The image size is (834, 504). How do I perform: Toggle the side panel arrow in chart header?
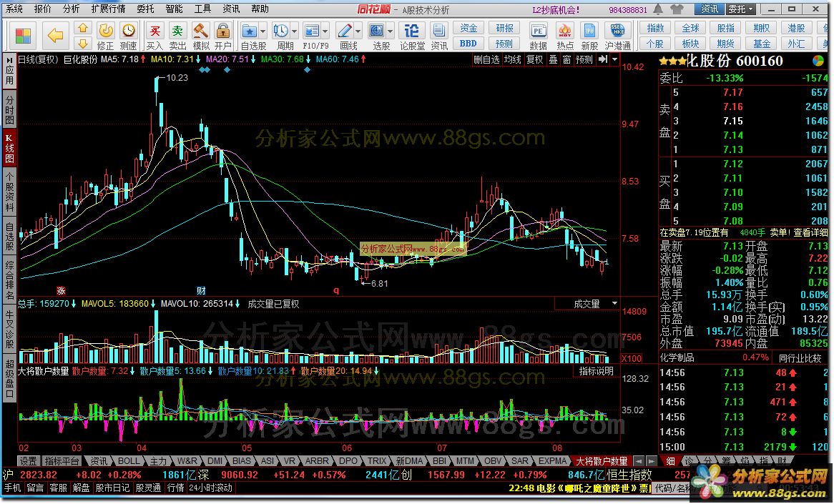(603, 59)
